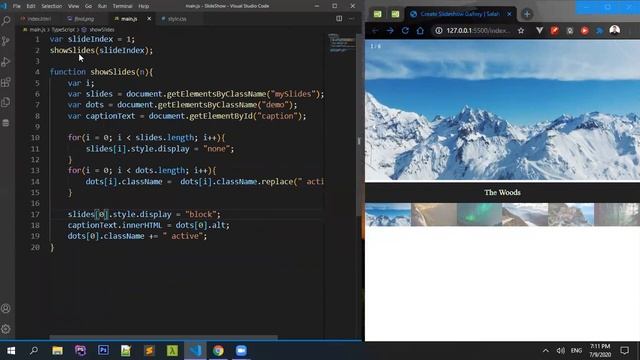Open the File menu
Viewport: 640px width, 360px height.
tap(16, 6)
